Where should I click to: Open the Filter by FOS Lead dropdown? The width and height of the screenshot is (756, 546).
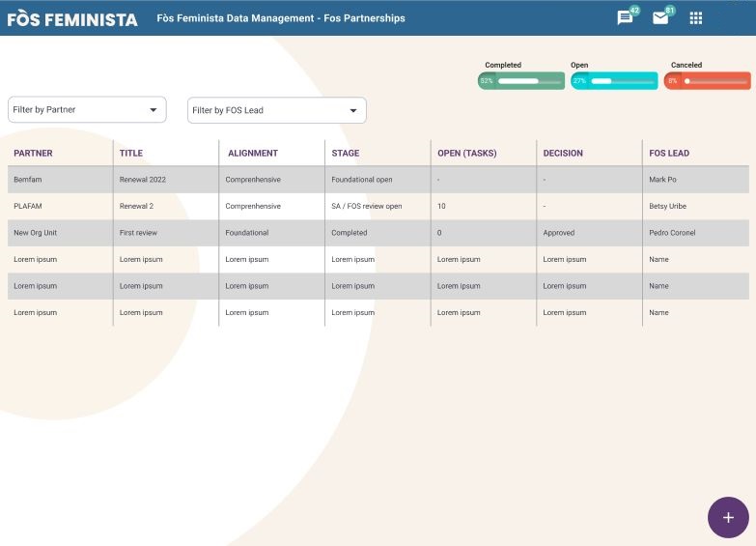point(277,110)
